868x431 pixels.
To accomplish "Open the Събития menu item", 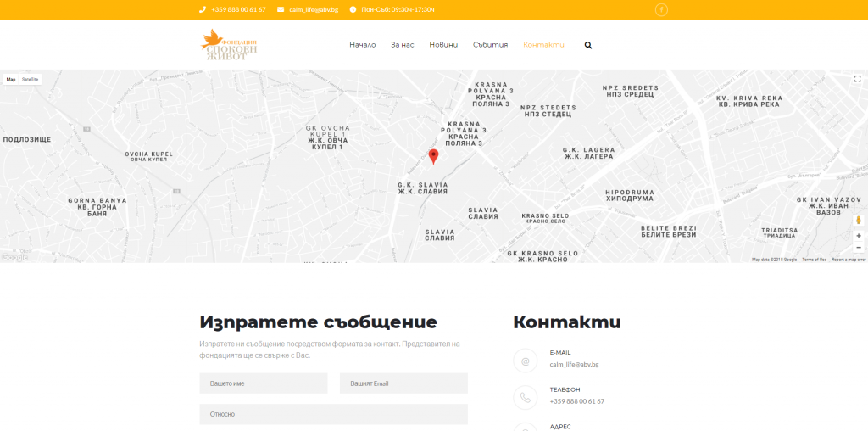I will (491, 45).
